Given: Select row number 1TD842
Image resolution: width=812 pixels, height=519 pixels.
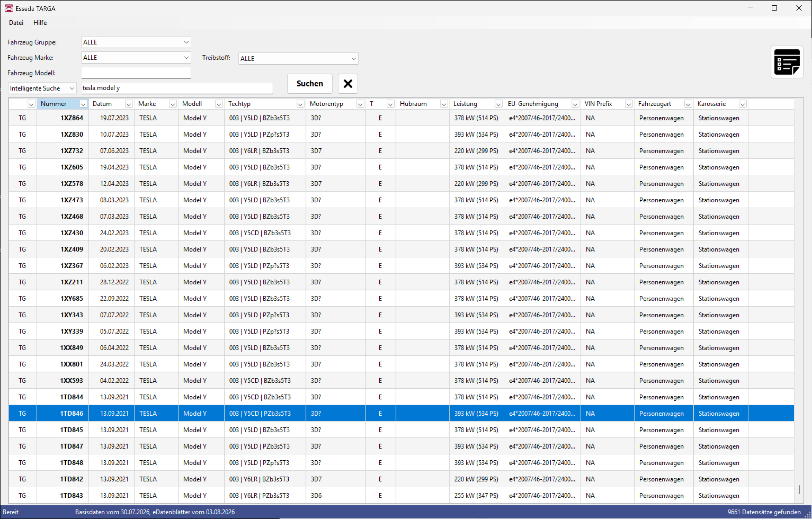Looking at the screenshot, I should coord(401,479).
